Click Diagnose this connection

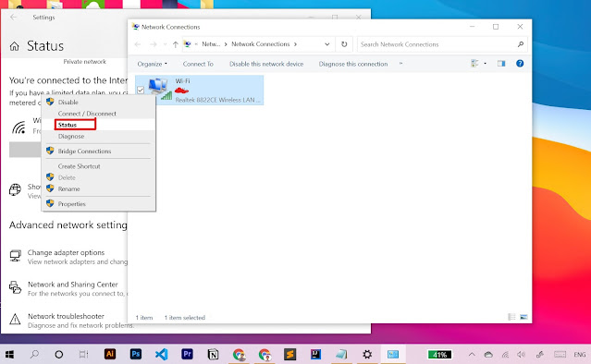[x=352, y=64]
